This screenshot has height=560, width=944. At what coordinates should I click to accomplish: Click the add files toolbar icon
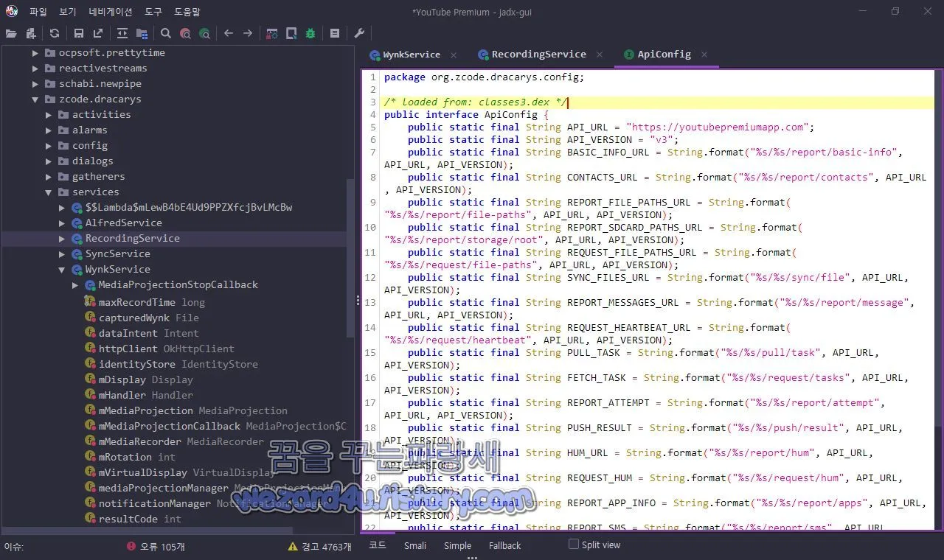tap(31, 33)
